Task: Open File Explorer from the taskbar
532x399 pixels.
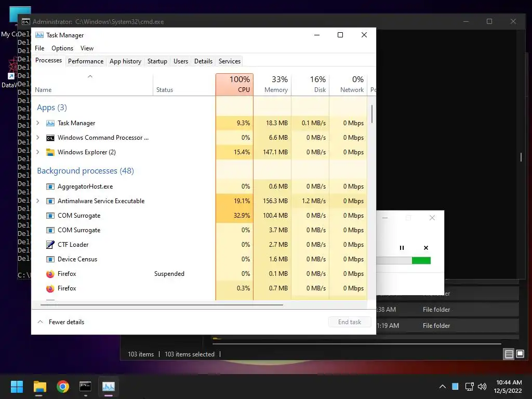Action: 39,387
